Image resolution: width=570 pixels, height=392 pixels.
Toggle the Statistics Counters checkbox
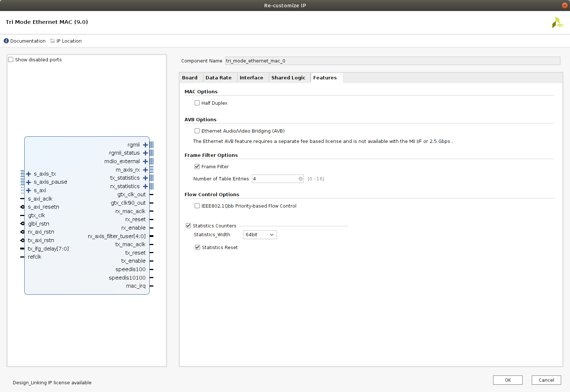point(188,226)
